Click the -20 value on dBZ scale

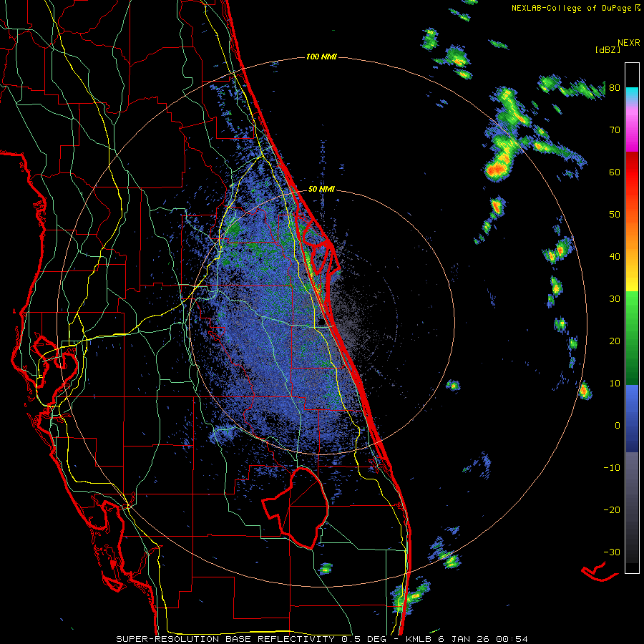[x=612, y=510]
